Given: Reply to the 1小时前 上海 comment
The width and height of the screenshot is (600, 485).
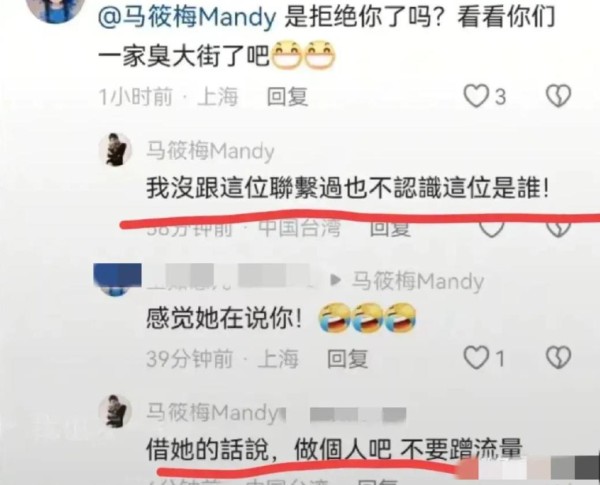Looking at the screenshot, I should click(x=287, y=96).
